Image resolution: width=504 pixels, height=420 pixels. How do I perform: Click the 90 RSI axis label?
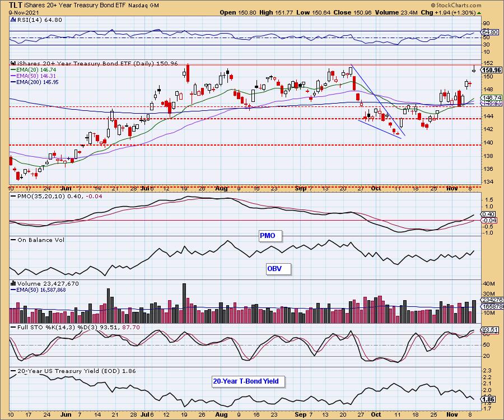pos(486,23)
